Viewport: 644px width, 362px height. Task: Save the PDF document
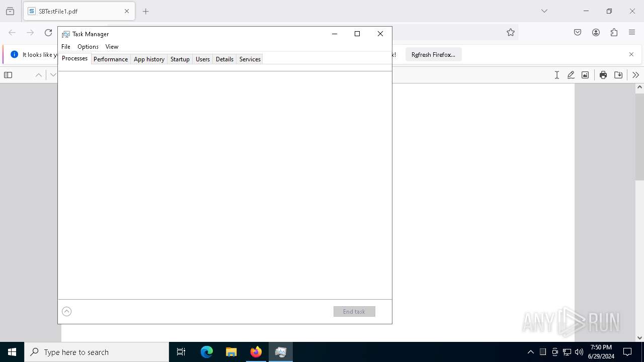(619, 75)
